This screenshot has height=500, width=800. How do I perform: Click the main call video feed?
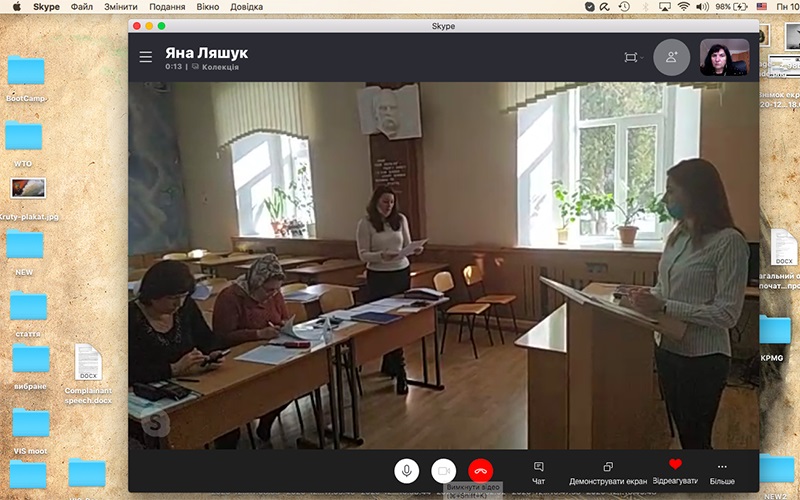443,265
